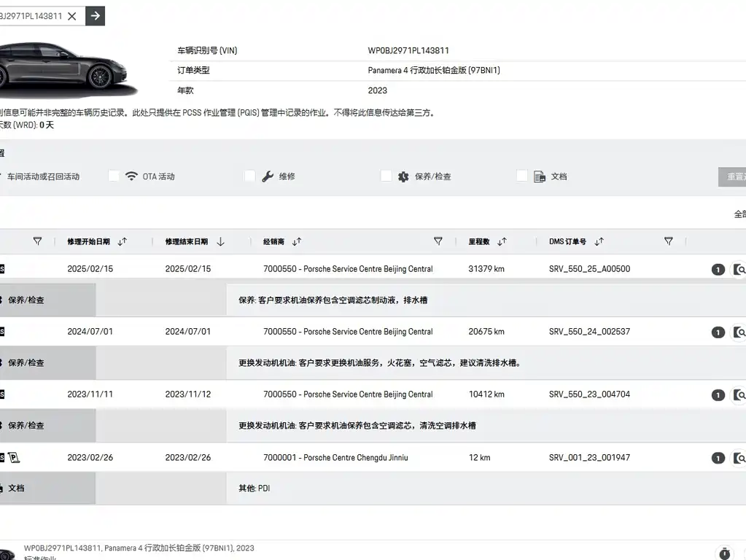This screenshot has width=746, height=560.
Task: View details of order SRV_550_25_A00500
Action: pos(739,270)
